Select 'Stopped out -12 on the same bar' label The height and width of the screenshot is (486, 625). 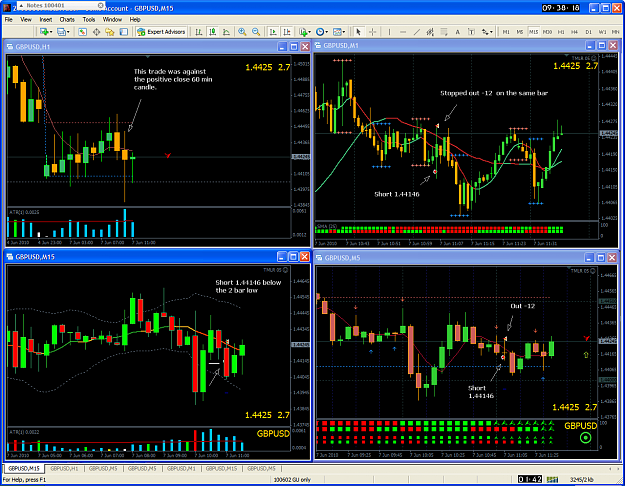[x=494, y=93]
